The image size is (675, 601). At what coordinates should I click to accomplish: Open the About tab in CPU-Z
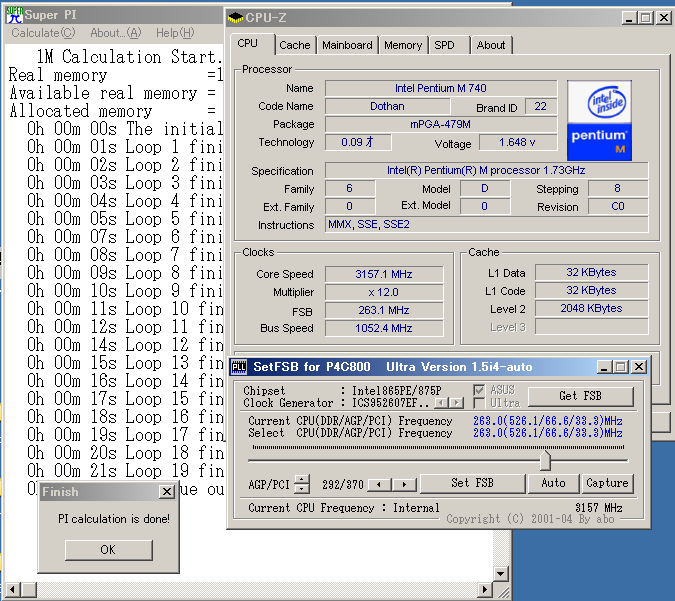click(x=492, y=45)
